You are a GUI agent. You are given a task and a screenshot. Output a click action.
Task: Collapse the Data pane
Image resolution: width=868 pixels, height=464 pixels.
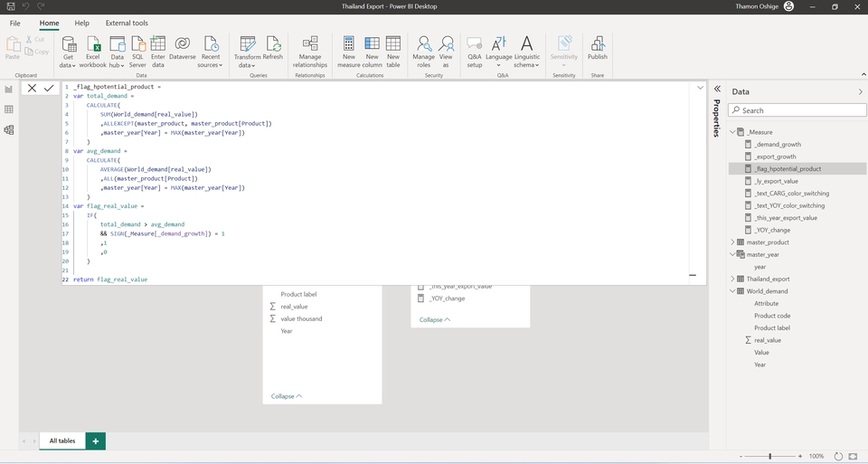pos(860,92)
